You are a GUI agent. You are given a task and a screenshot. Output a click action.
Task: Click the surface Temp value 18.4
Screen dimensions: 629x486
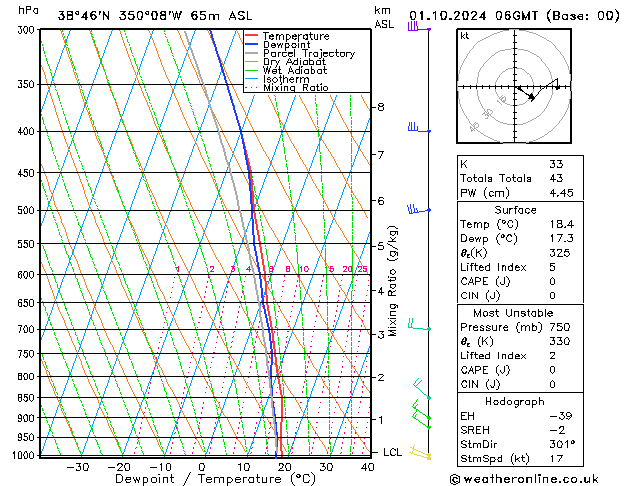(x=561, y=224)
